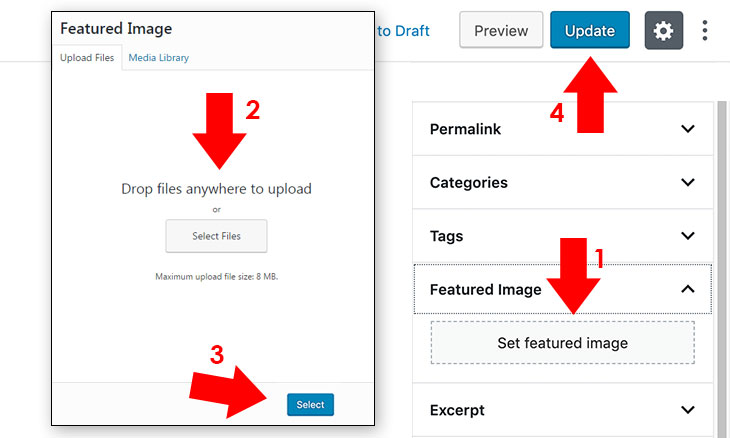The height and width of the screenshot is (438, 730).
Task: Expand the Excerpt panel chevron
Action: pos(688,410)
